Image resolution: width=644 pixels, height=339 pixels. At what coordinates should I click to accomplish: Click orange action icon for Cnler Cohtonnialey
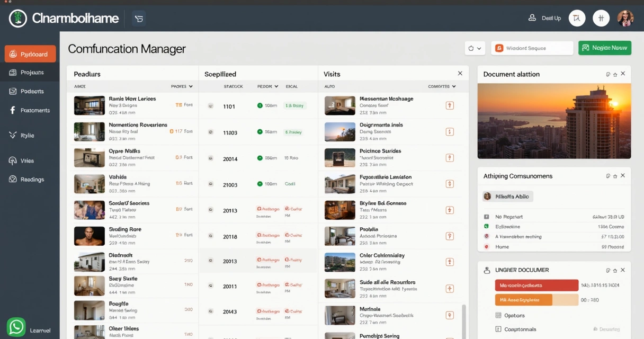[450, 262]
